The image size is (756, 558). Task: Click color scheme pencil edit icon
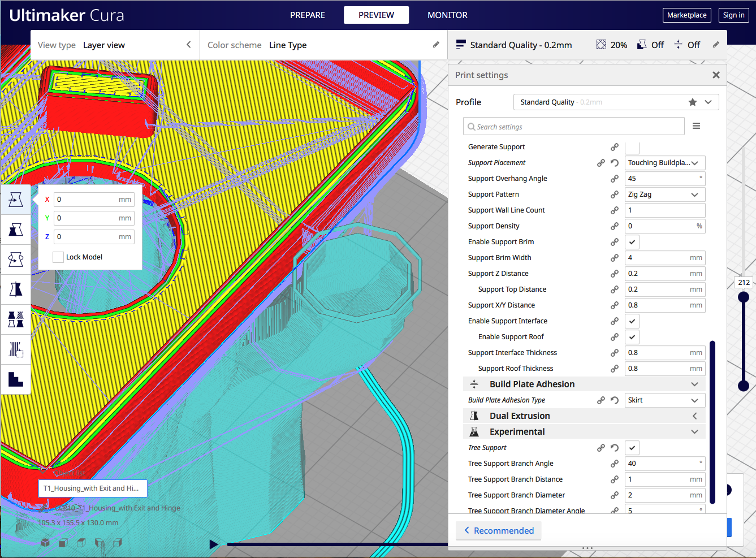436,45
